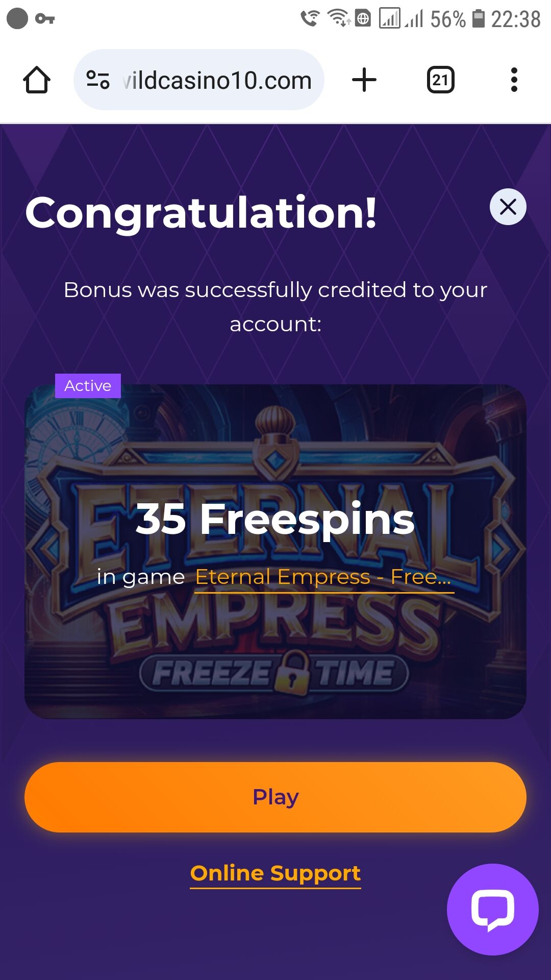
Task: Open the live chat bubble
Action: point(493,910)
